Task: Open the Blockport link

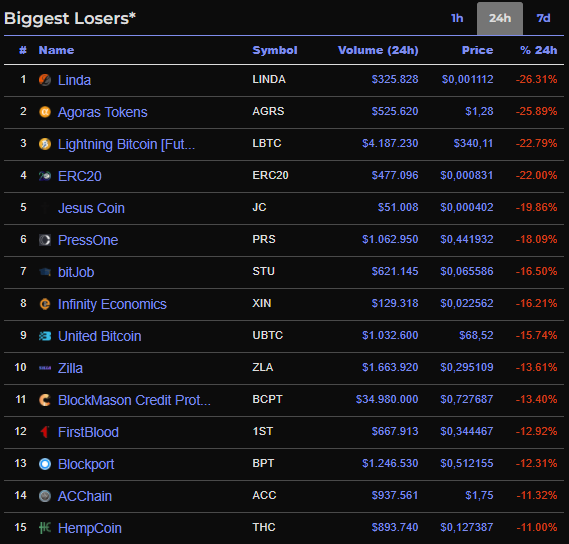Action: (x=86, y=464)
